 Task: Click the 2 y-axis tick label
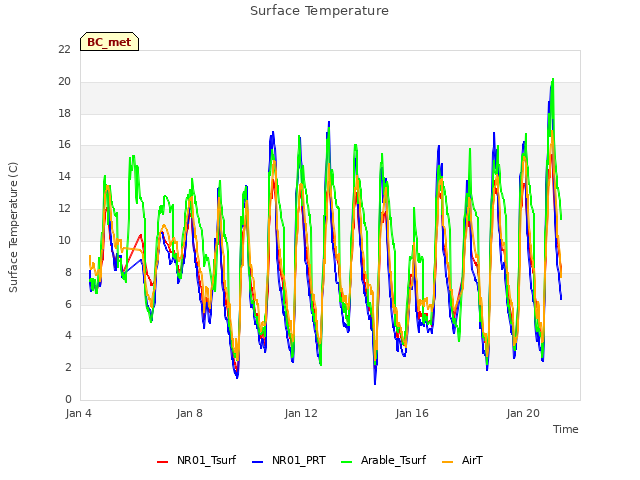coord(68,367)
